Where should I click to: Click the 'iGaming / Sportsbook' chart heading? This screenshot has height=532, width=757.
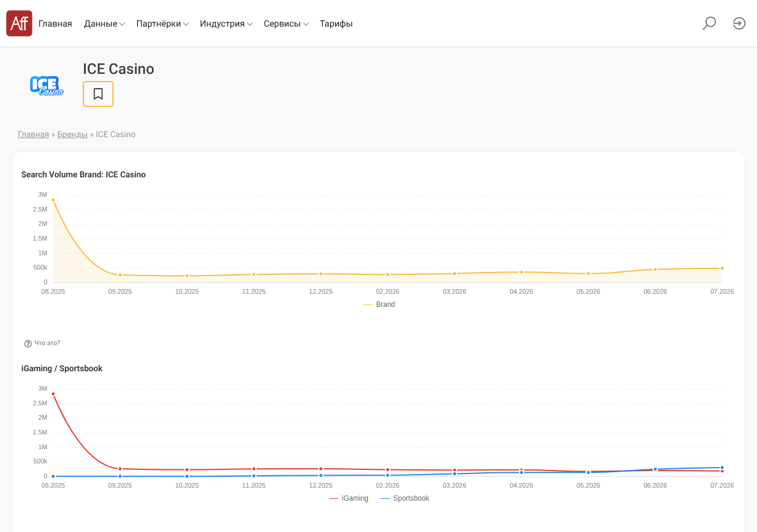click(x=62, y=368)
